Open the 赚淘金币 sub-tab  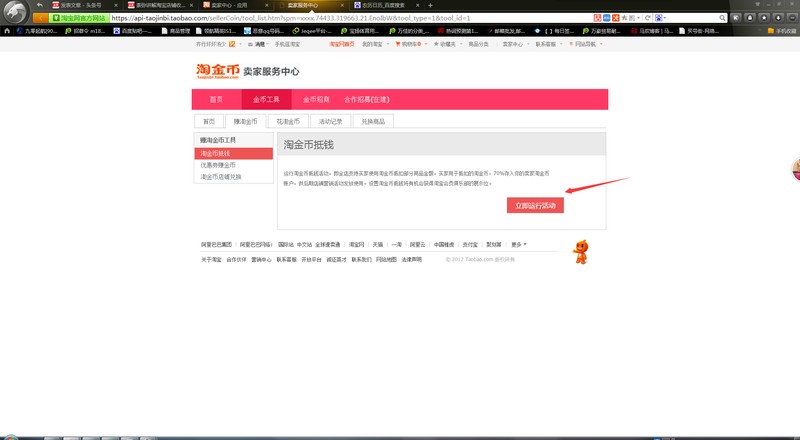point(245,121)
